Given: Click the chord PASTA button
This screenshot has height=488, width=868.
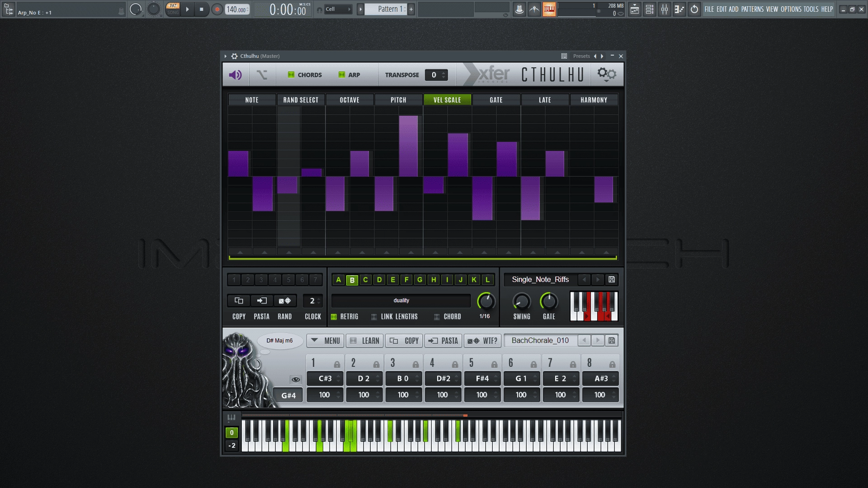Looking at the screenshot, I should click(443, 341).
